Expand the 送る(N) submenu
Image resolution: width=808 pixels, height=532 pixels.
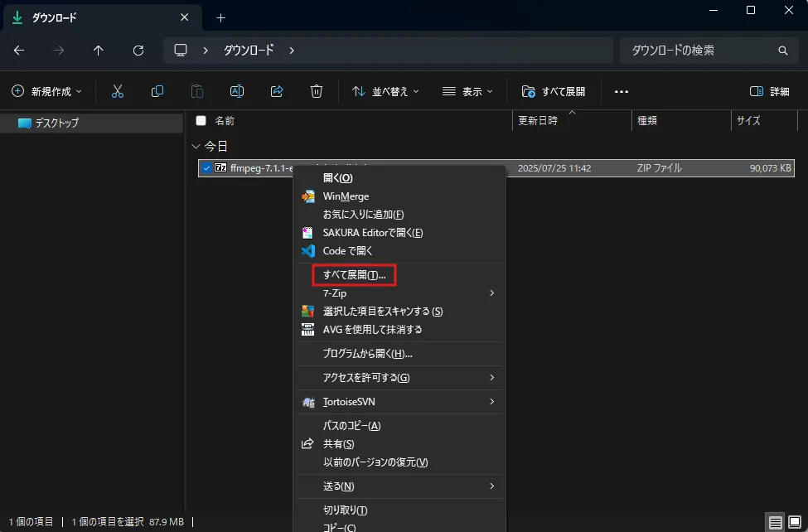[x=491, y=486]
